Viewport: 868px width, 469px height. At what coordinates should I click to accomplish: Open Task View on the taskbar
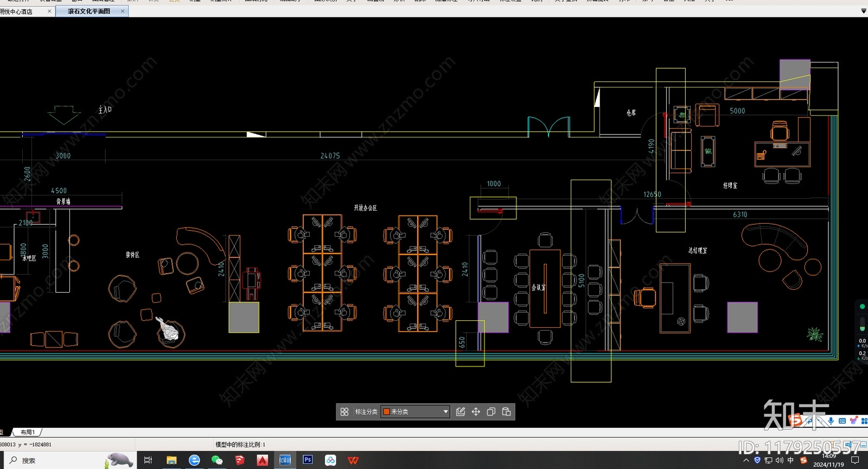click(x=148, y=460)
